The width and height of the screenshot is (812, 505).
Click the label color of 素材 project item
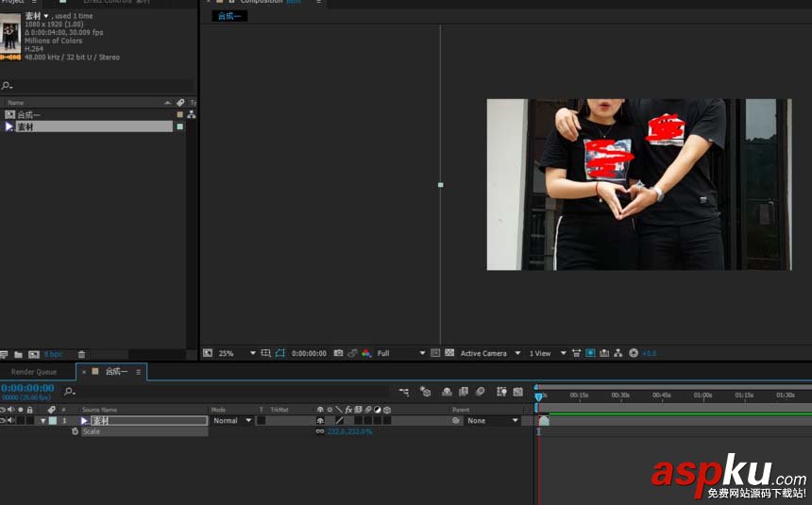(179, 126)
